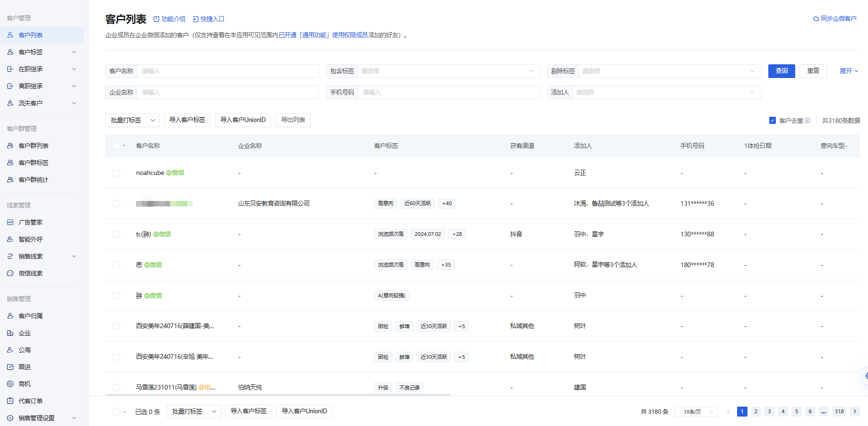Expand the 销售线索 sidebar group
The image size is (868, 426).
pyautogui.click(x=74, y=256)
